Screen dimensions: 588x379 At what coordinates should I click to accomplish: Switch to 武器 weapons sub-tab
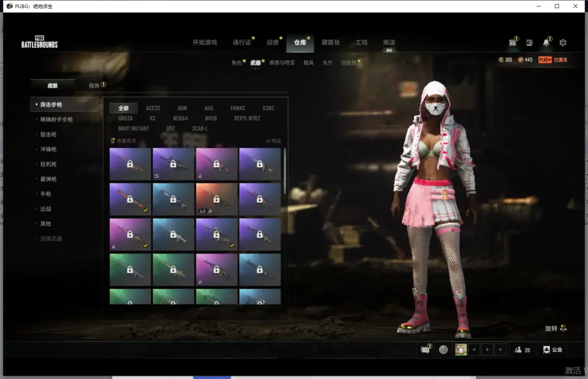[255, 63]
